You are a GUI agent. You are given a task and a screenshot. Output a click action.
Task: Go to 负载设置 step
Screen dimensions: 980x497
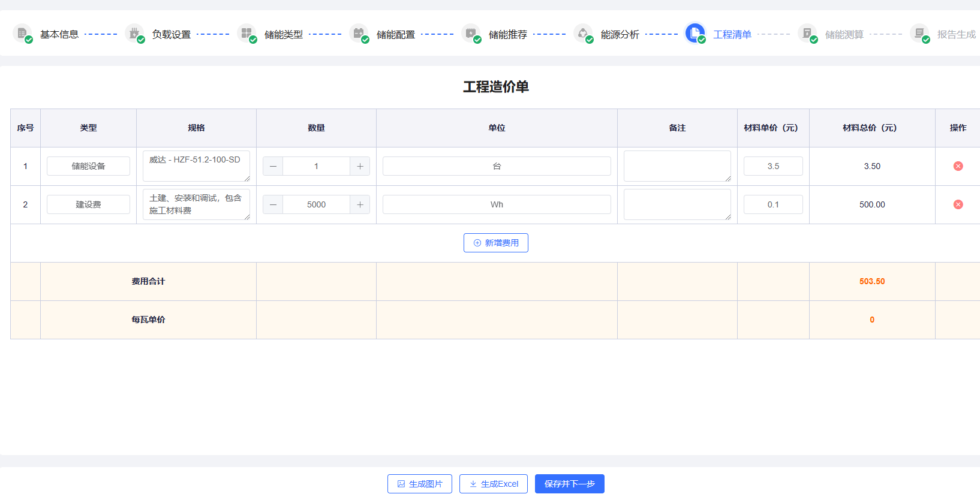[172, 35]
